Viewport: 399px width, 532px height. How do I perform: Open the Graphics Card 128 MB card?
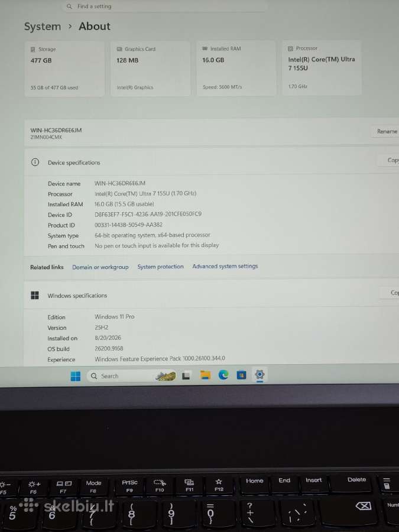coord(150,69)
